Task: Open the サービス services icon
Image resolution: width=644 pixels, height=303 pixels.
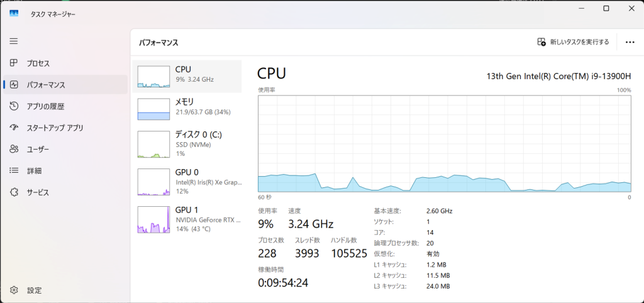Action: click(14, 192)
